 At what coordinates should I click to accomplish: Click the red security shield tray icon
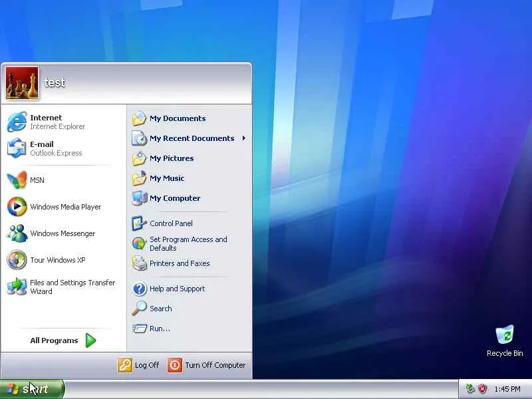point(482,388)
